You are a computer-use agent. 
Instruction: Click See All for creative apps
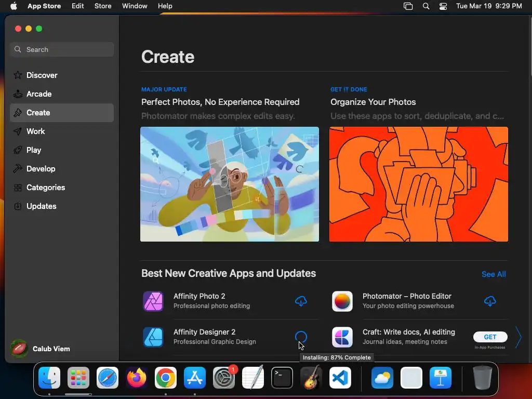pyautogui.click(x=494, y=274)
